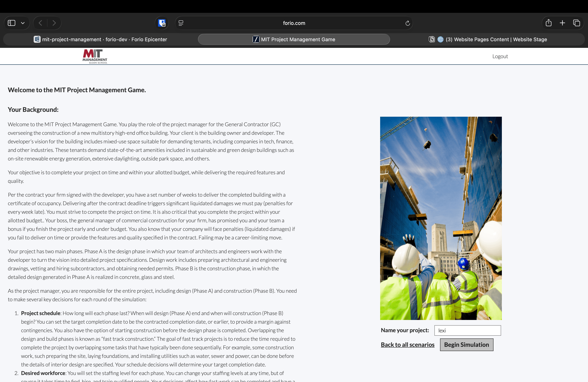
Task: Go back to previous page
Action: pos(40,23)
